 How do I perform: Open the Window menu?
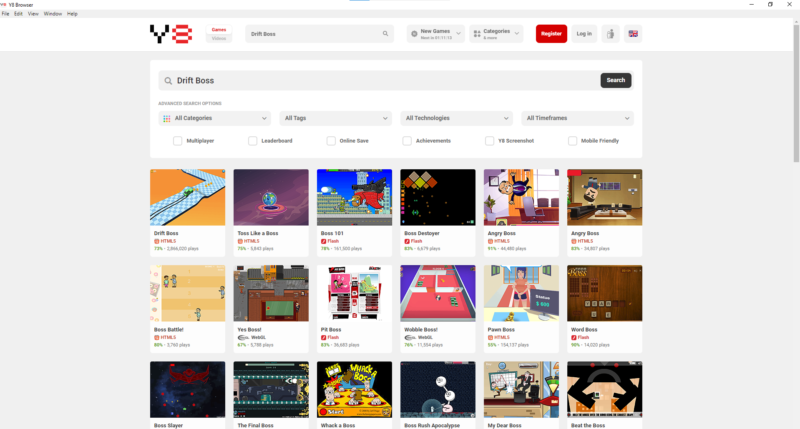pyautogui.click(x=53, y=14)
